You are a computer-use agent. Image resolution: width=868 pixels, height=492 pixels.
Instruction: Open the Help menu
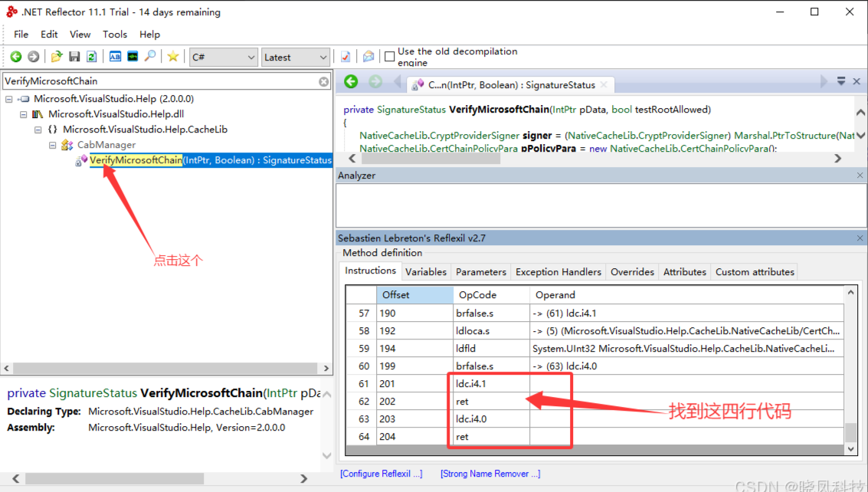(149, 34)
